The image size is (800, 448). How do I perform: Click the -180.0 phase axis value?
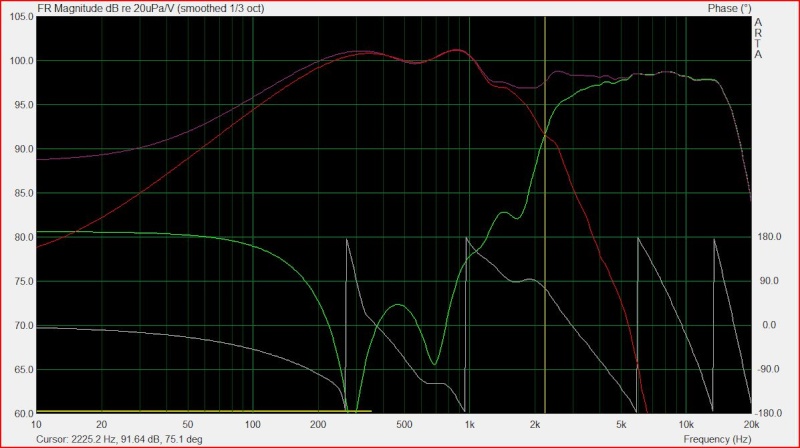768,413
